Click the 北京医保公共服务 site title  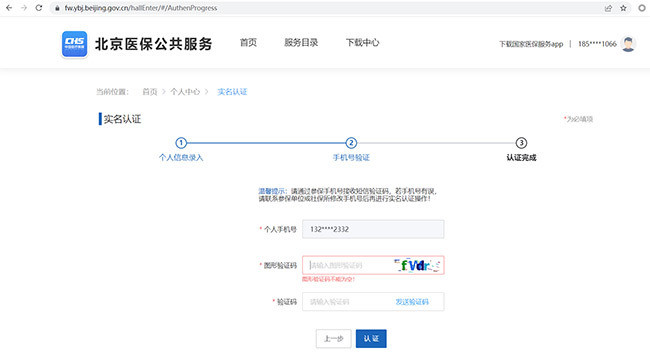(x=154, y=44)
